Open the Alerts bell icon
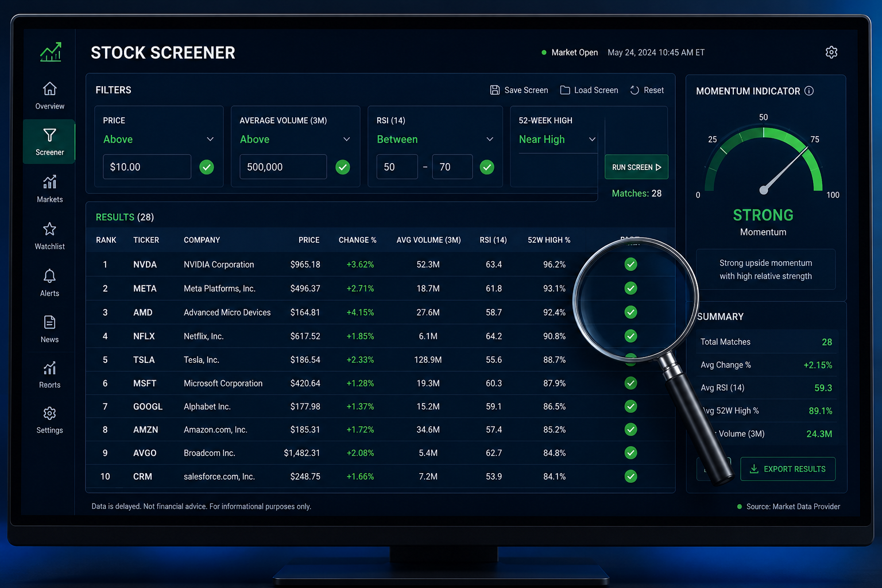Viewport: 882px width, 588px height. 50,276
